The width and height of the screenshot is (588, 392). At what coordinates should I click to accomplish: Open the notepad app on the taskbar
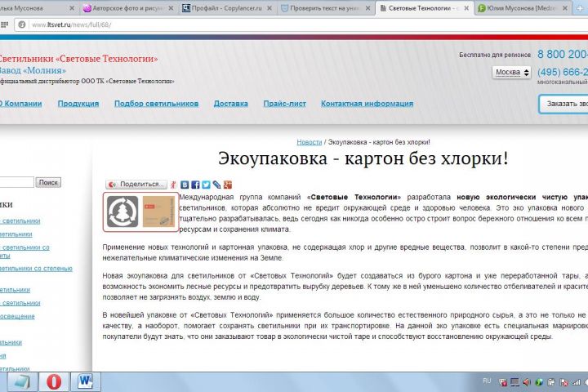point(22,382)
